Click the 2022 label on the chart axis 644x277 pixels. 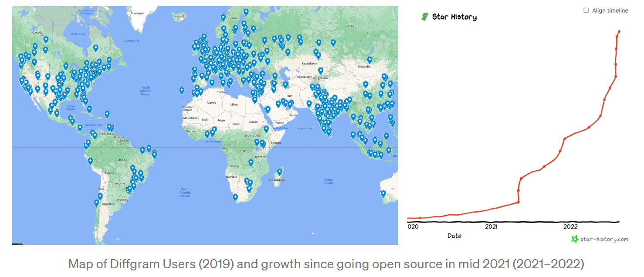point(570,227)
